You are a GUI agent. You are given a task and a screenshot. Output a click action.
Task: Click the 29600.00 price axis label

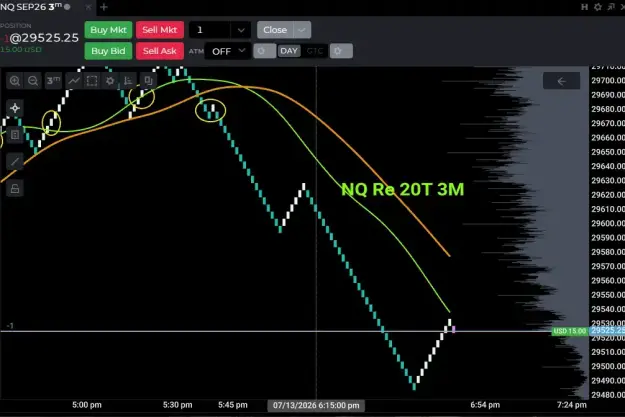tap(608, 223)
